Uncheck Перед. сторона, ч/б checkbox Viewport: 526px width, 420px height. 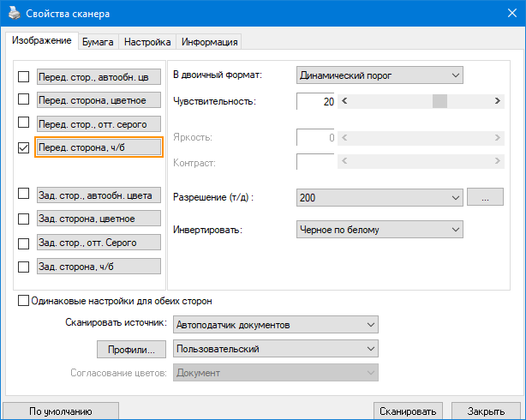[x=23, y=147]
